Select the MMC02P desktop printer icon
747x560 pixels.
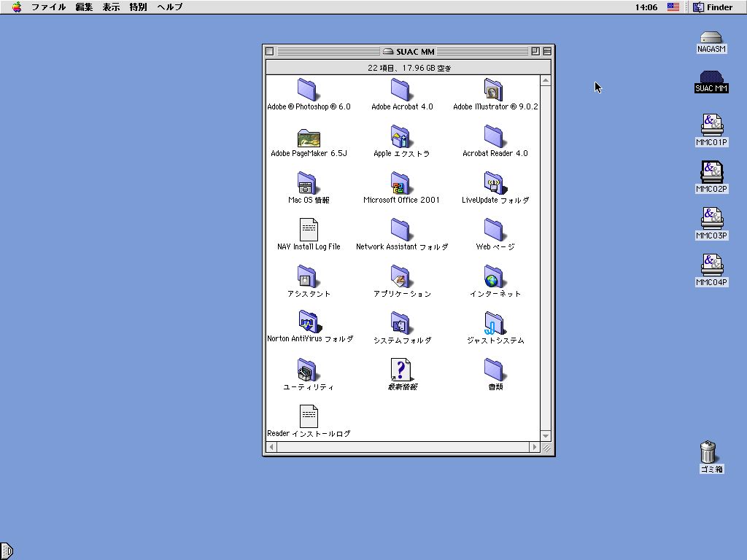(711, 172)
